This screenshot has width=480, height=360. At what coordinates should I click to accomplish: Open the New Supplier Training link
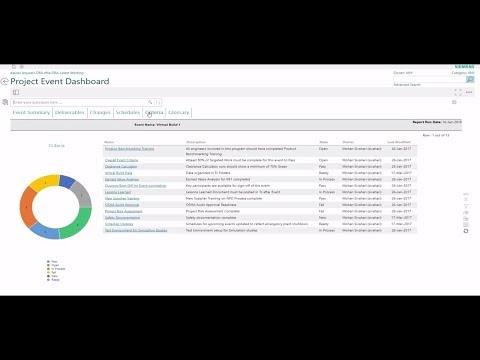click(122, 199)
